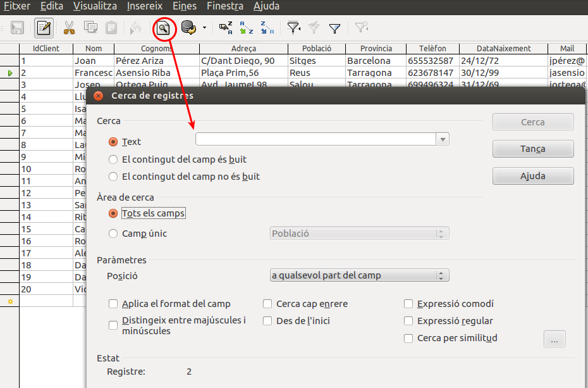Click the Refresh database icon
Image resolution: width=588 pixels, height=388 pixels.
188,28
